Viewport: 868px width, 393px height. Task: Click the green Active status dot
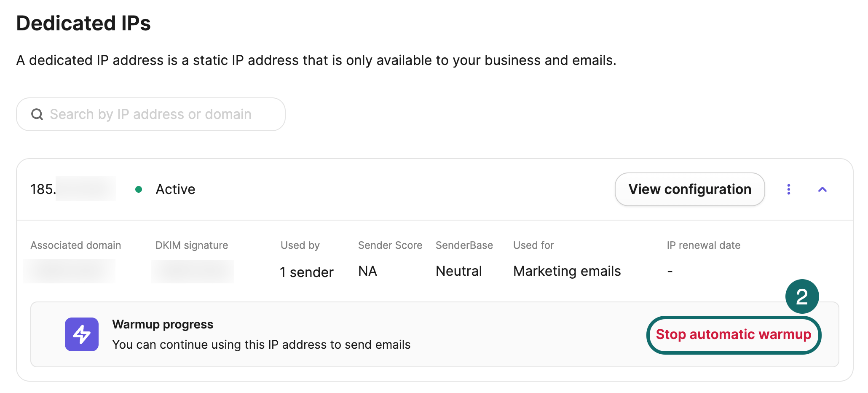(139, 189)
